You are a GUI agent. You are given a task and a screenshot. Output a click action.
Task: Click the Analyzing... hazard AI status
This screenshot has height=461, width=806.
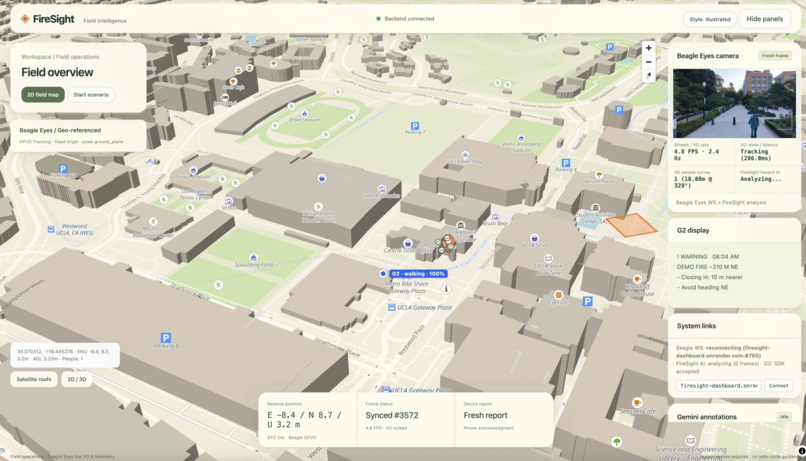tap(761, 179)
